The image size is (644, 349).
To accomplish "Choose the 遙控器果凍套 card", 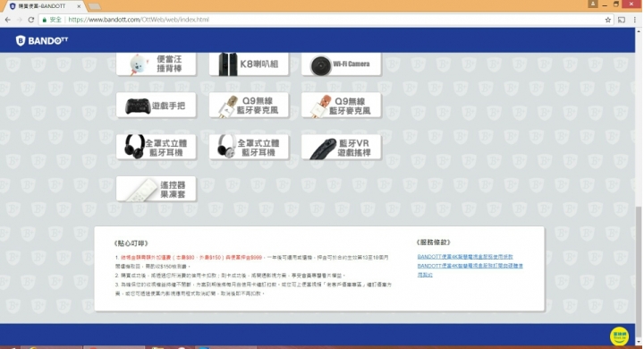I will click(x=156, y=189).
